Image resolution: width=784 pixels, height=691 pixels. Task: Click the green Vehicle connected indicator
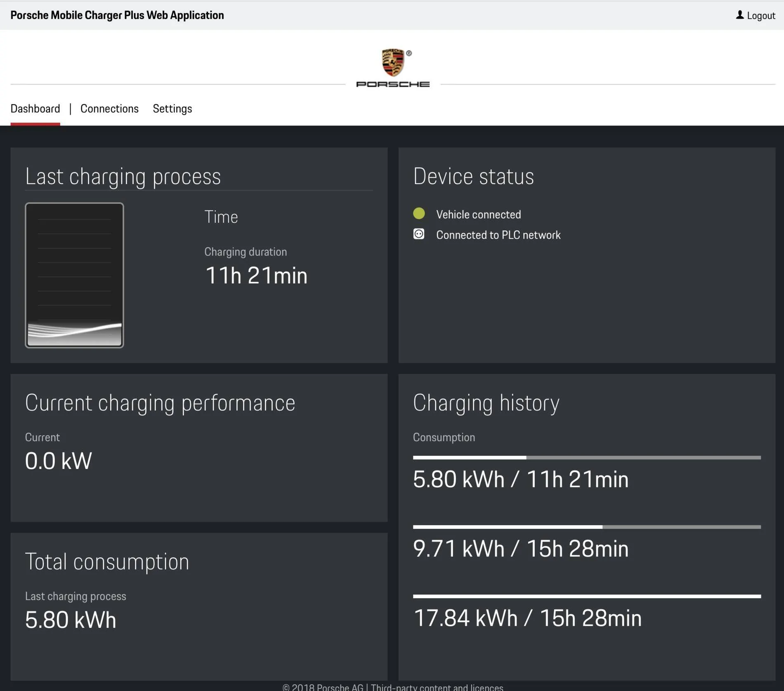tap(419, 213)
